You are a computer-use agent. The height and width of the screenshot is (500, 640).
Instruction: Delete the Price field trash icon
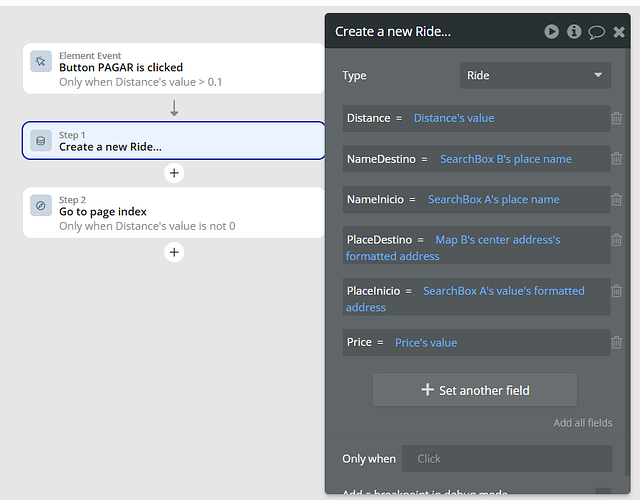617,342
